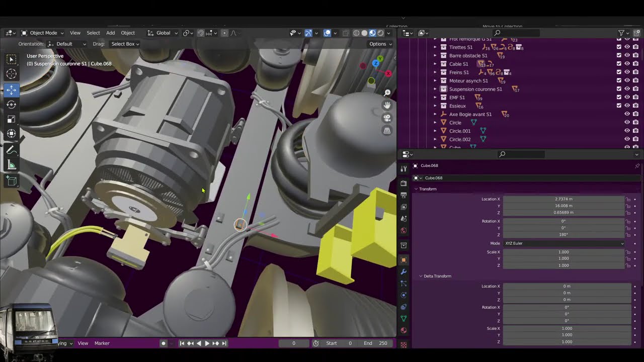Open the Material properties tab
The image size is (644, 362).
click(404, 330)
